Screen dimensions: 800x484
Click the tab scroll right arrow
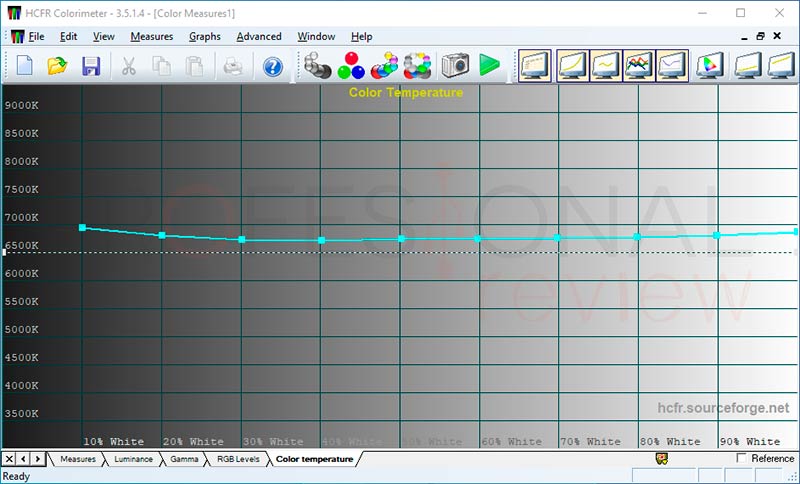38,459
